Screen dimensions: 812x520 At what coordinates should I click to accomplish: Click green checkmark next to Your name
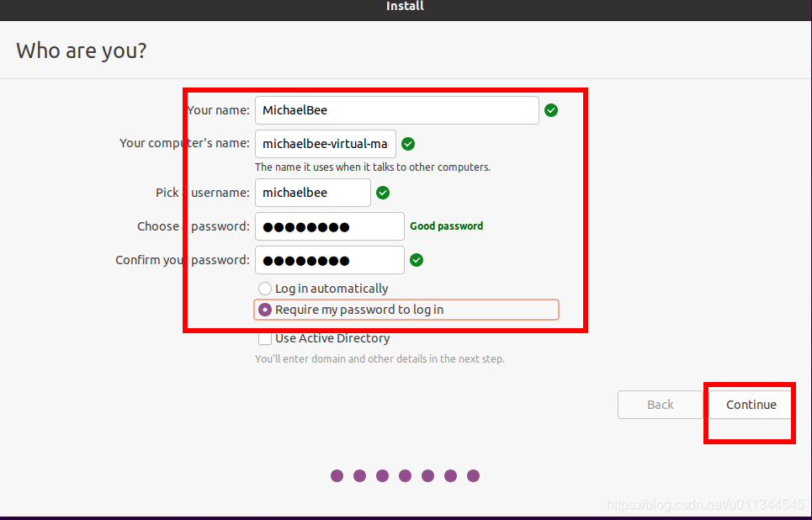pyautogui.click(x=551, y=110)
